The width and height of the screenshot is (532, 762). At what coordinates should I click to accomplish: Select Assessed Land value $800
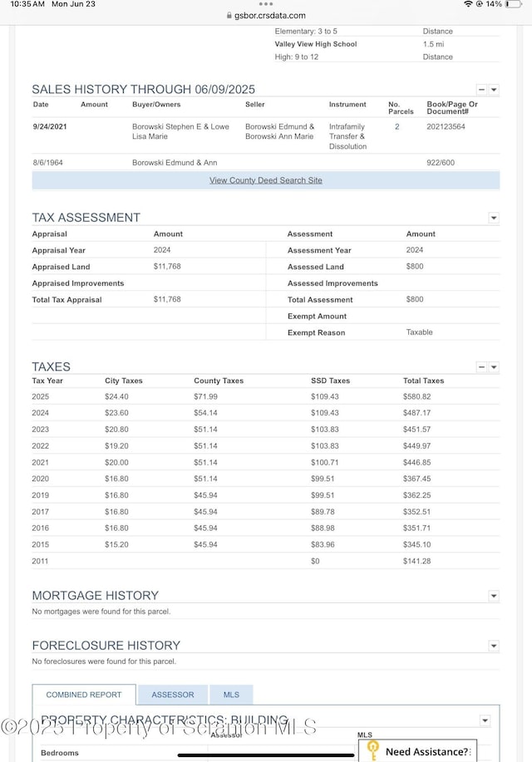point(415,267)
